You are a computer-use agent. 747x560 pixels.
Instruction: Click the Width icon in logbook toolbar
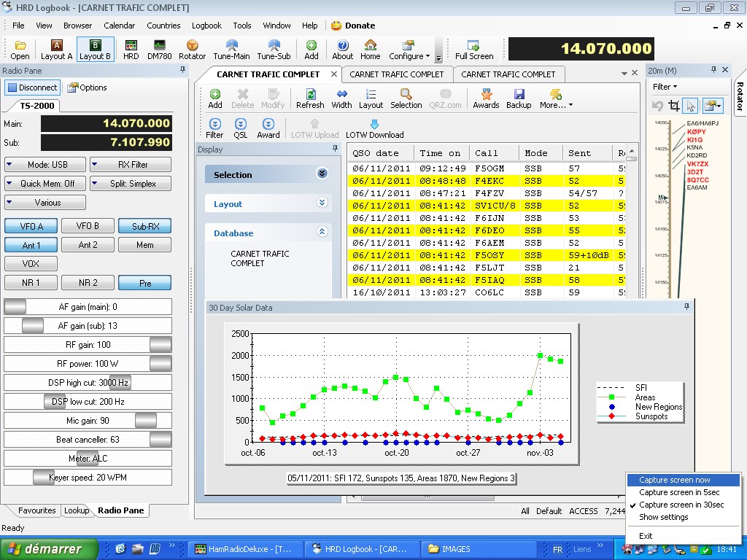341,98
